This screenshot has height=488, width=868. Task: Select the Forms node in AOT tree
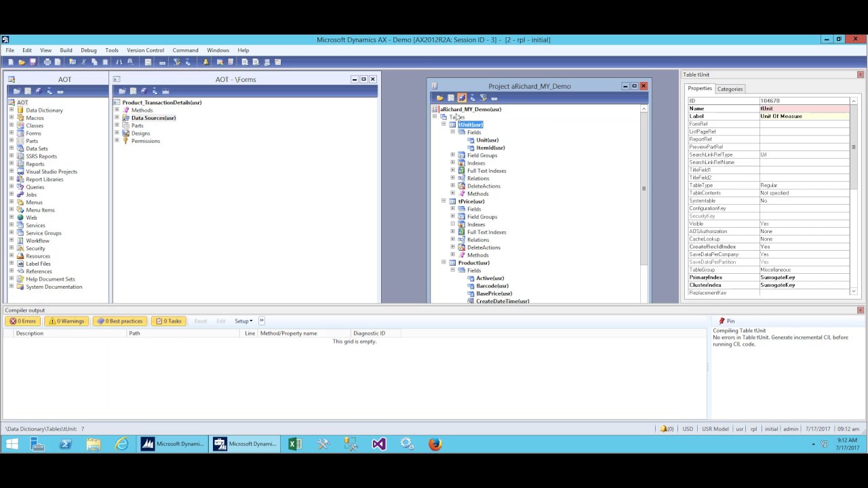[x=33, y=134]
